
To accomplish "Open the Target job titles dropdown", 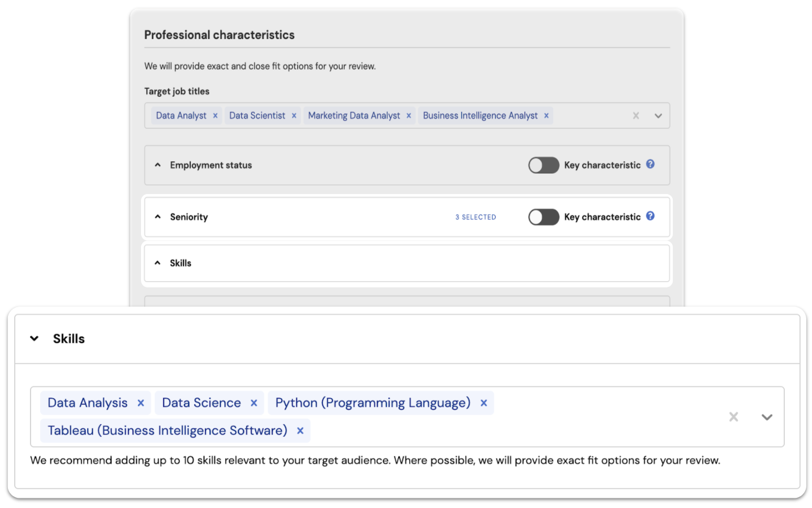I will pos(658,116).
